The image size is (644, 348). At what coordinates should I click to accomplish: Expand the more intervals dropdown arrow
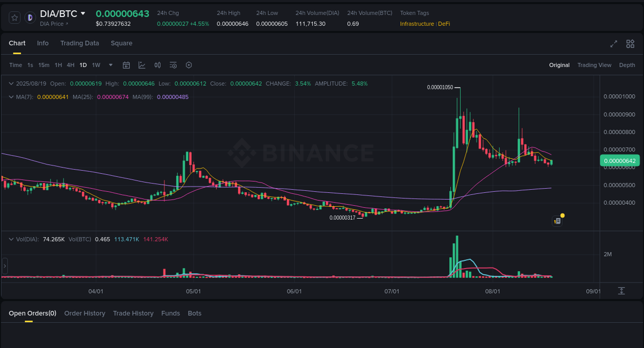pyautogui.click(x=111, y=65)
